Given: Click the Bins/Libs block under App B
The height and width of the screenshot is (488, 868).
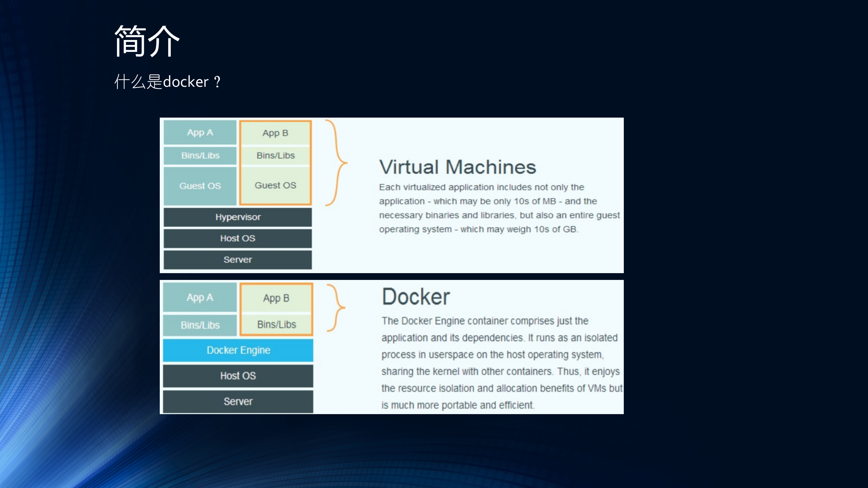Looking at the screenshot, I should pyautogui.click(x=275, y=156).
